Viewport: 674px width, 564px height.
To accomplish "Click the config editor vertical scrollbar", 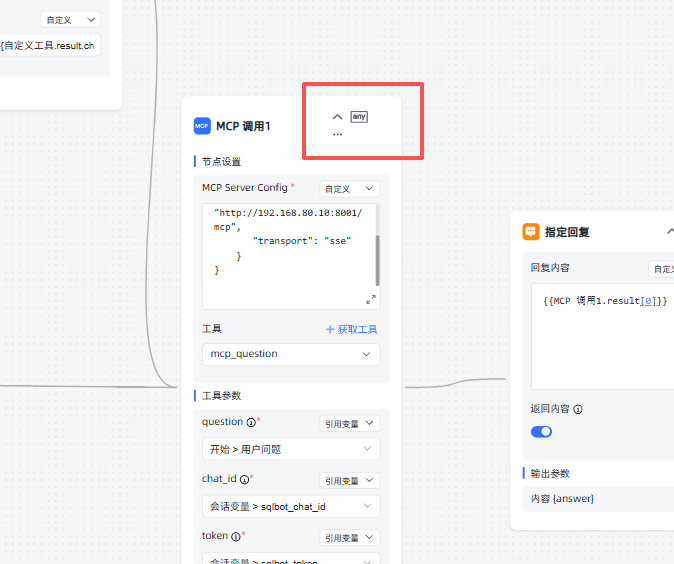I will click(x=377, y=260).
